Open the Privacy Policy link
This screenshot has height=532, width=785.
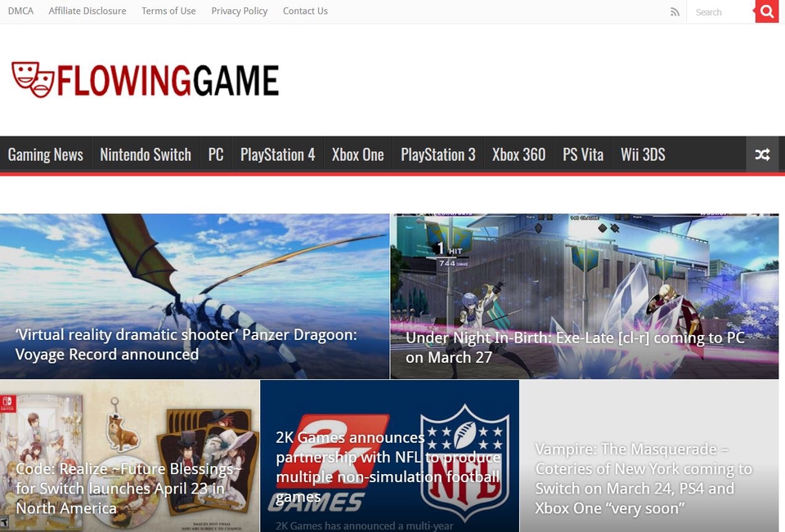(240, 11)
